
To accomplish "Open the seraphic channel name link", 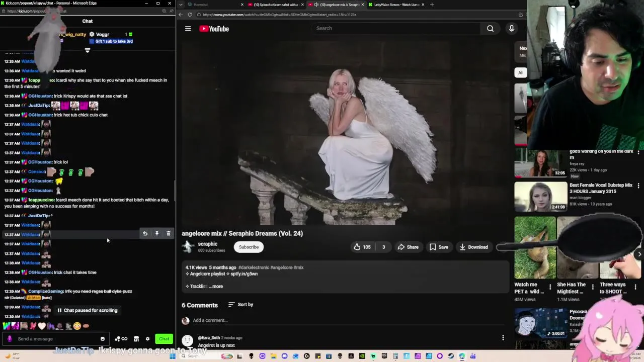I will pos(207,244).
